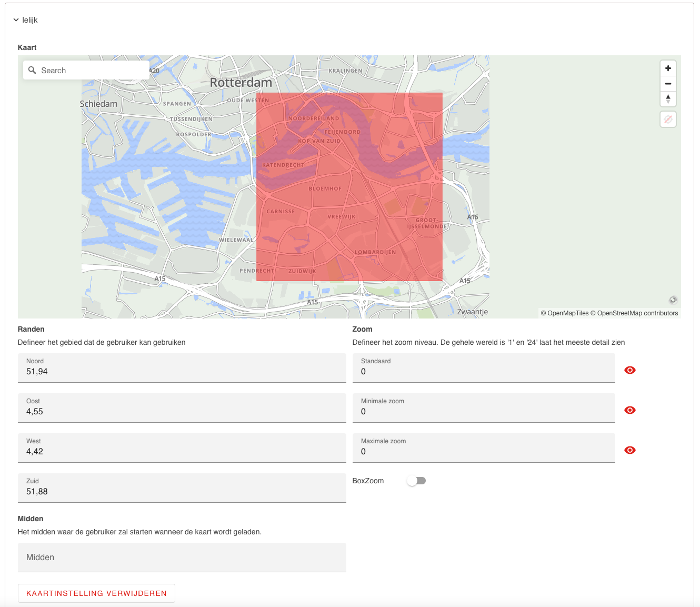Collapse the lelijk section chevron

pos(15,19)
